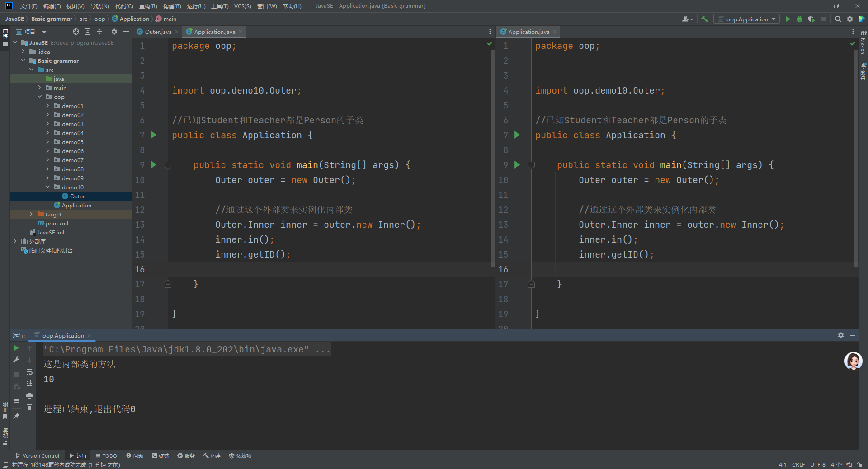
Task: Open the left editor tab options menu
Action: coord(490,32)
